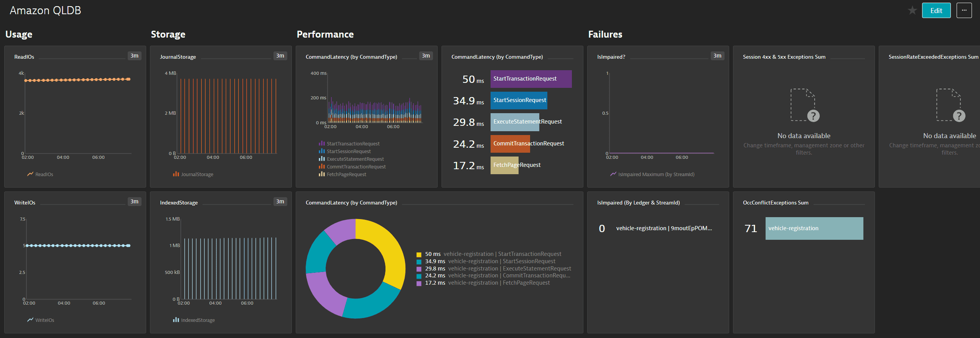The height and width of the screenshot is (338, 980).
Task: Click the ReadIOs tile title
Action: [24, 57]
